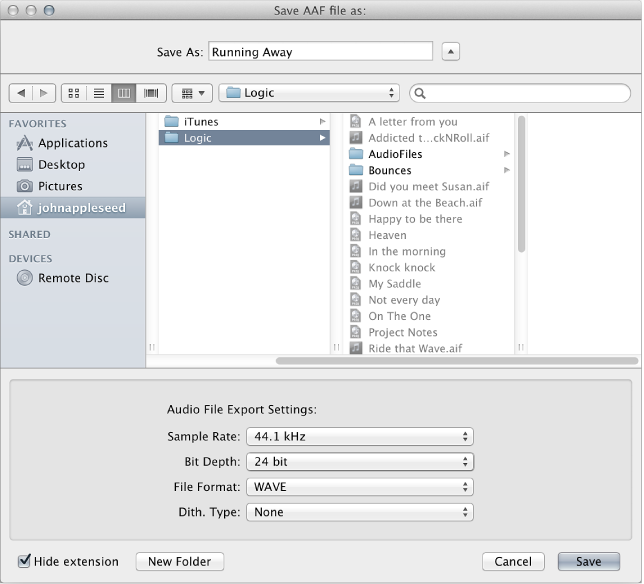Viewport: 644px width, 584px height.
Task: Click the 'In the morning' file
Action: coord(429,251)
